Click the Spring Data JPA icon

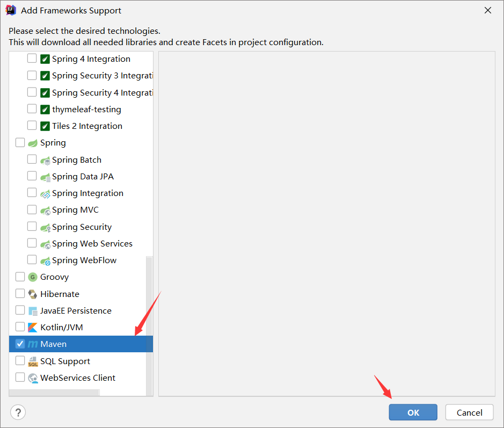pos(45,177)
